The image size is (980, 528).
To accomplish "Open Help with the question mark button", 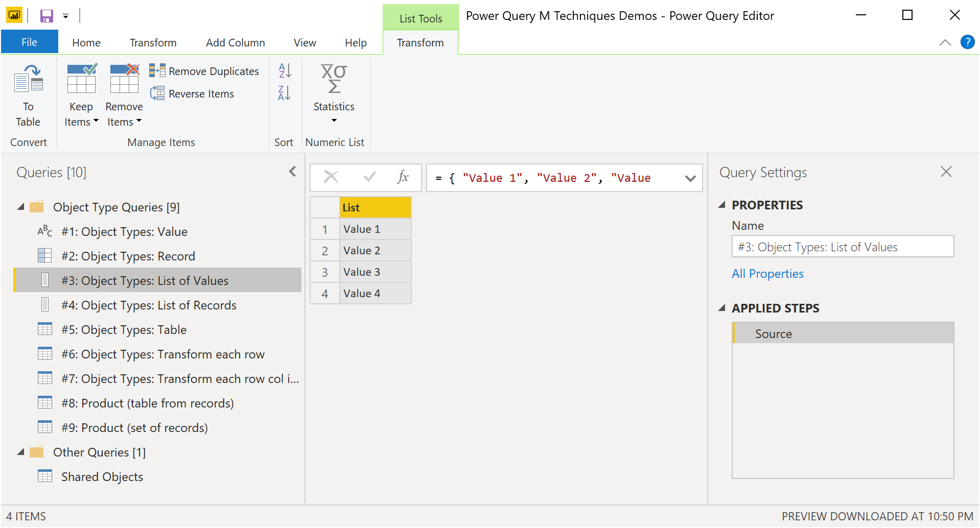I will pyautogui.click(x=968, y=42).
